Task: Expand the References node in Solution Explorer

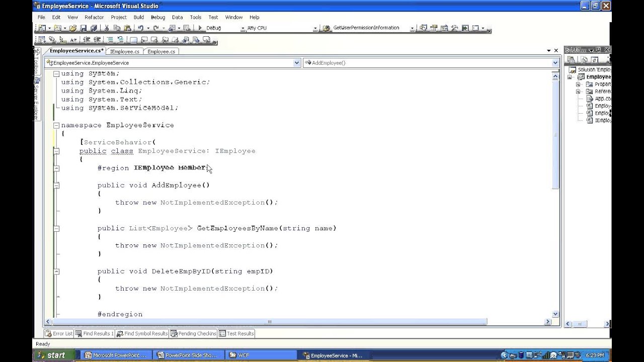Action: tap(578, 92)
